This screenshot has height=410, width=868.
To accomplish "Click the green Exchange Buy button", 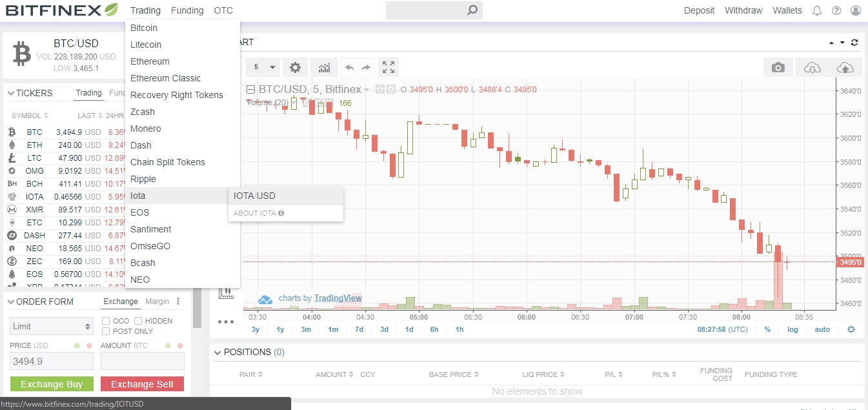I will [x=52, y=384].
